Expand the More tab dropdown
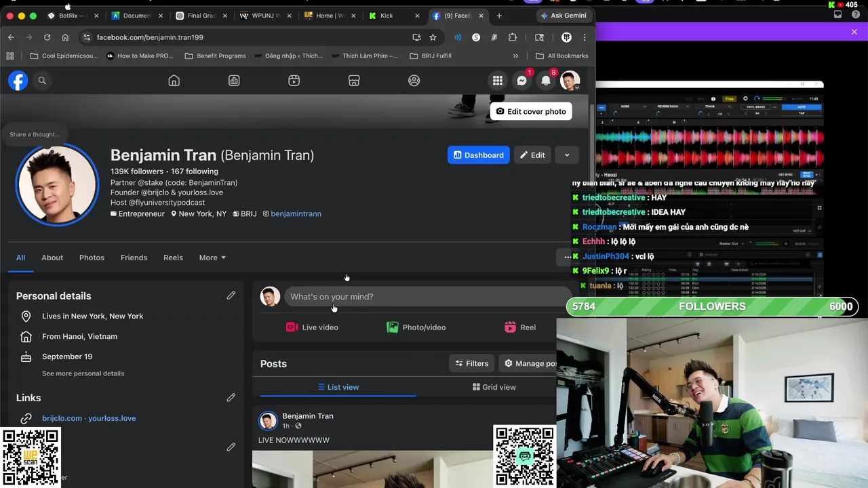The height and width of the screenshot is (488, 868). pyautogui.click(x=212, y=258)
